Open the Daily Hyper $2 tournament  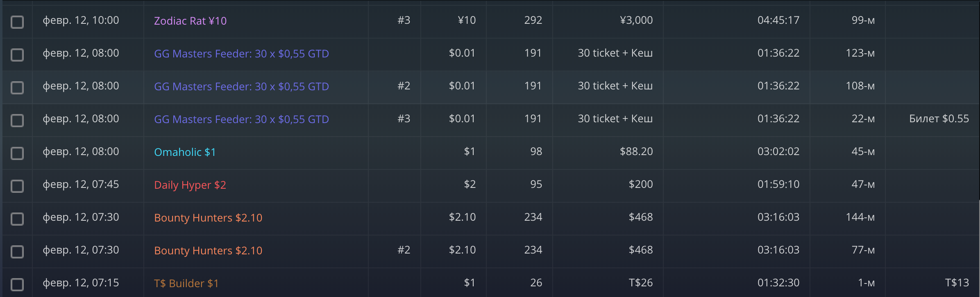click(x=190, y=185)
